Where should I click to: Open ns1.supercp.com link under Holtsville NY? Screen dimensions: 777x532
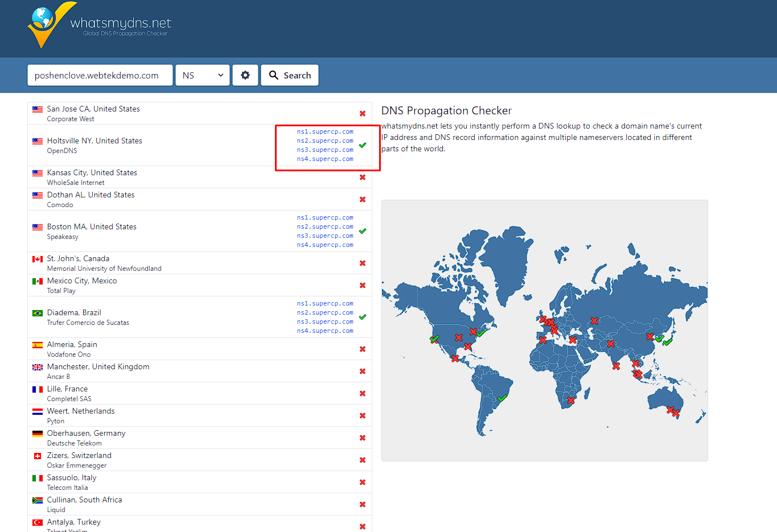(325, 131)
